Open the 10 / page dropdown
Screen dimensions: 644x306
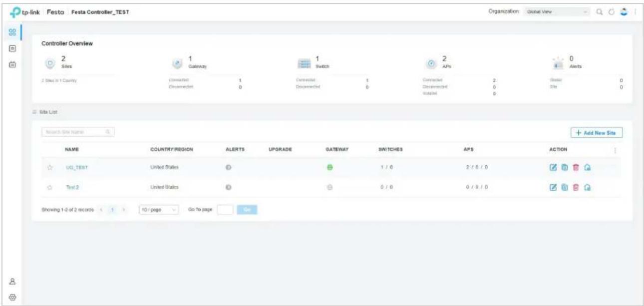pyautogui.click(x=159, y=210)
